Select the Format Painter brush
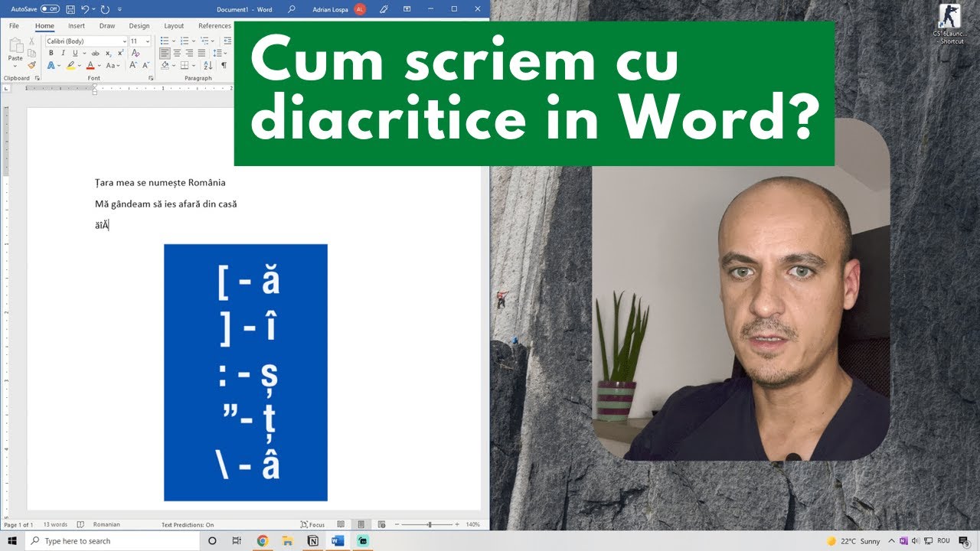 point(31,65)
